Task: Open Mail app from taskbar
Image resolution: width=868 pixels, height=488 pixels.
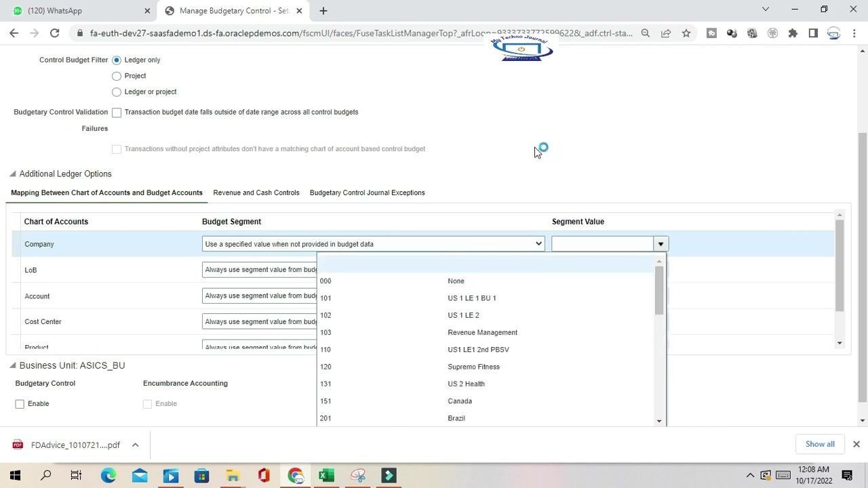Action: [x=140, y=475]
